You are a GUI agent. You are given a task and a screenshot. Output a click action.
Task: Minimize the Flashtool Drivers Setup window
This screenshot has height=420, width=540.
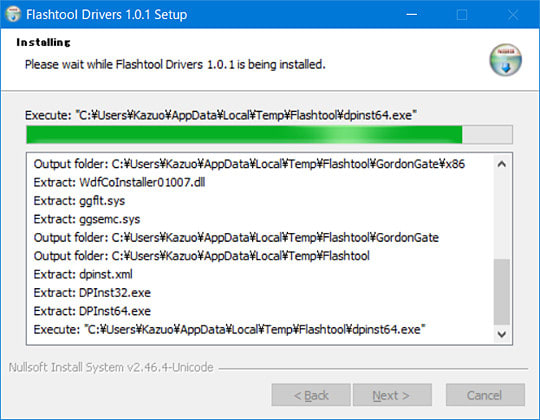click(412, 14)
